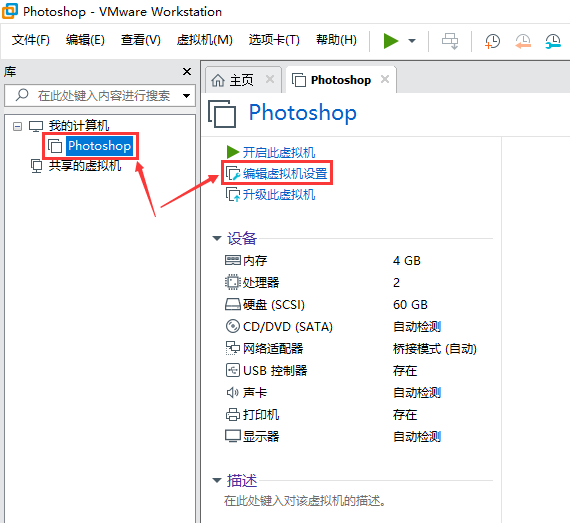Open snapshot manager wrench-clock icon
The height and width of the screenshot is (523, 570).
[x=553, y=41]
